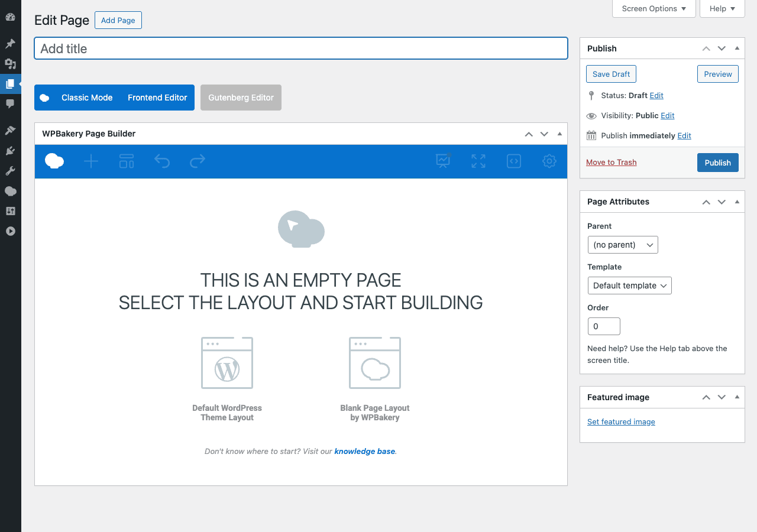The width and height of the screenshot is (757, 532).
Task: Move the Featured image panel up
Action: pos(706,398)
